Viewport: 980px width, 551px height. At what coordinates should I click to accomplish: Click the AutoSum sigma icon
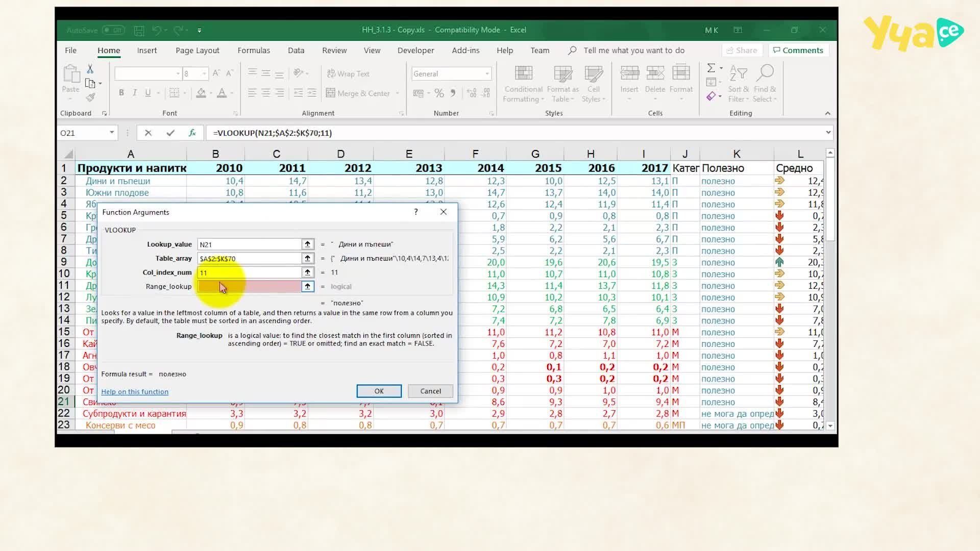711,68
